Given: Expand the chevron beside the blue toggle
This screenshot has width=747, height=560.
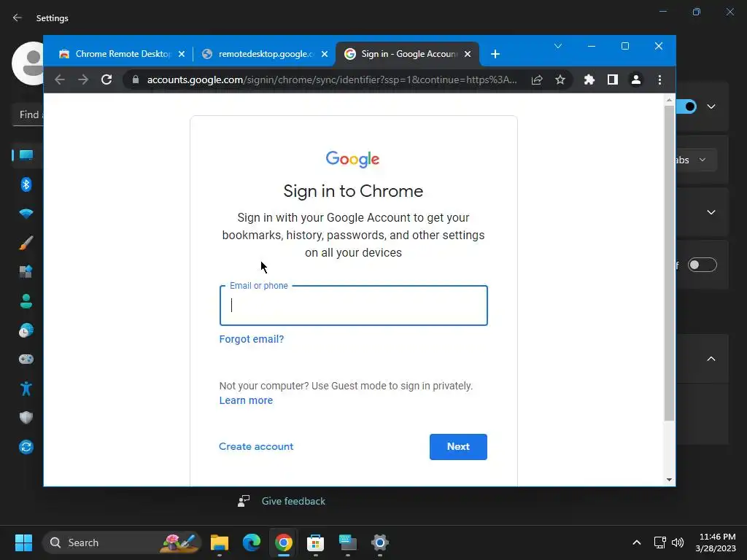Looking at the screenshot, I should coord(711,106).
